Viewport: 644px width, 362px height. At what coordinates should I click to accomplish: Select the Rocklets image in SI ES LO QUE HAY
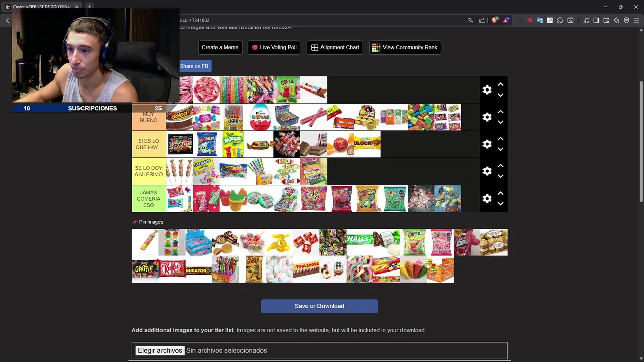180,144
